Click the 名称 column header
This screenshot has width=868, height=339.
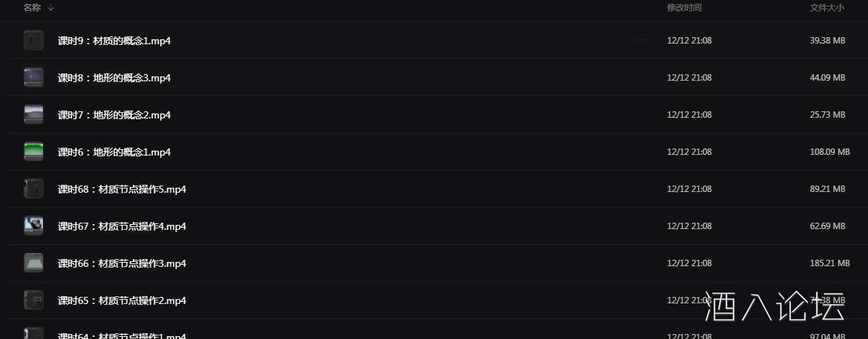coord(32,8)
